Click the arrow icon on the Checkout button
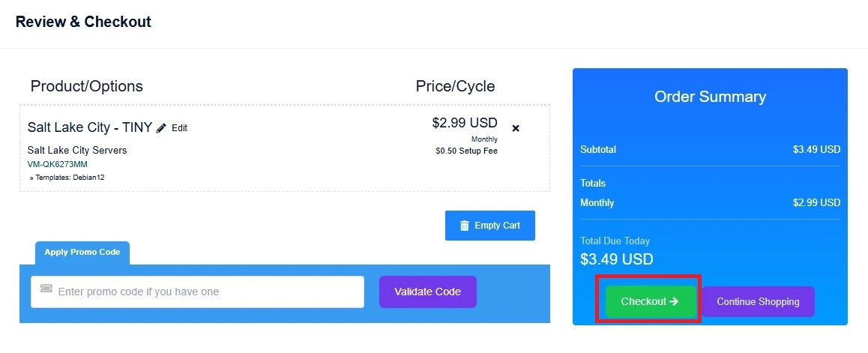The width and height of the screenshot is (868, 353). pos(673,301)
